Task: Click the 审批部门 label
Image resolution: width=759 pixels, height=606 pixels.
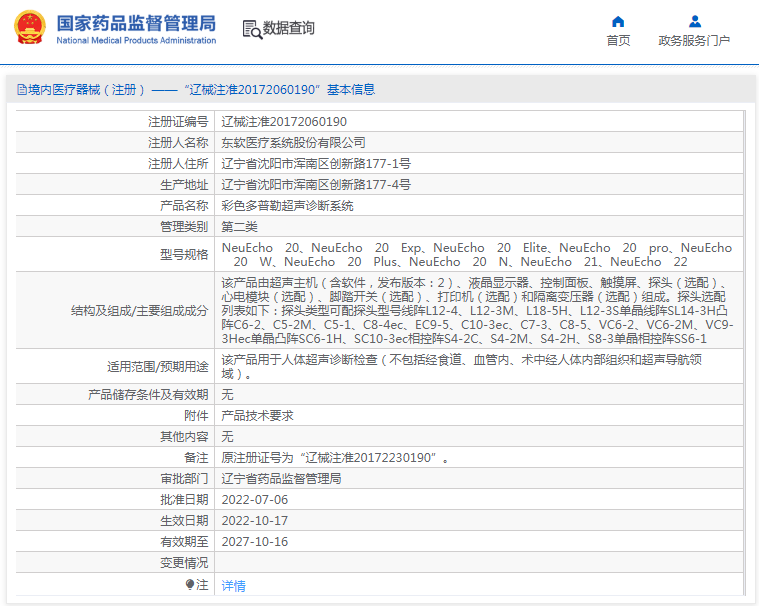Action: (184, 479)
